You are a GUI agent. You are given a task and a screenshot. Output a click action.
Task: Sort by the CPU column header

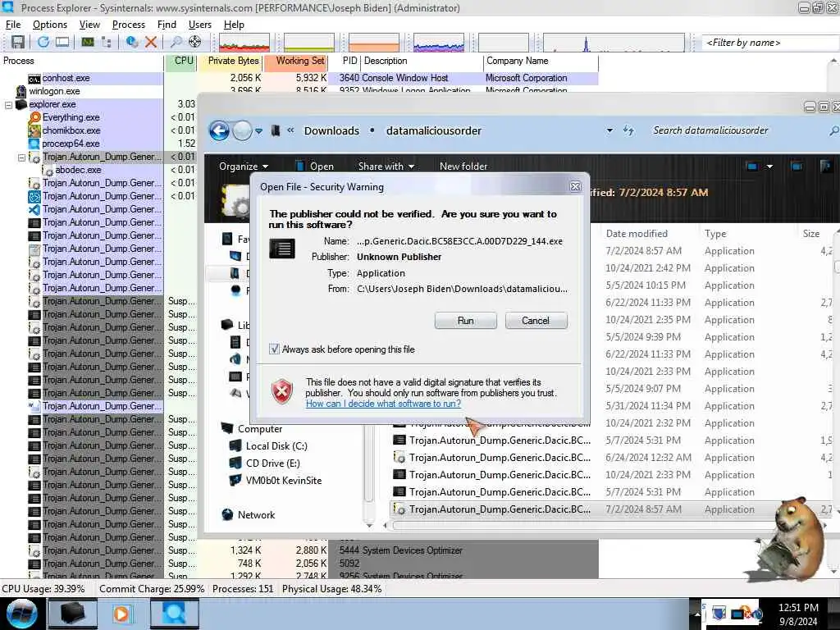click(x=181, y=61)
